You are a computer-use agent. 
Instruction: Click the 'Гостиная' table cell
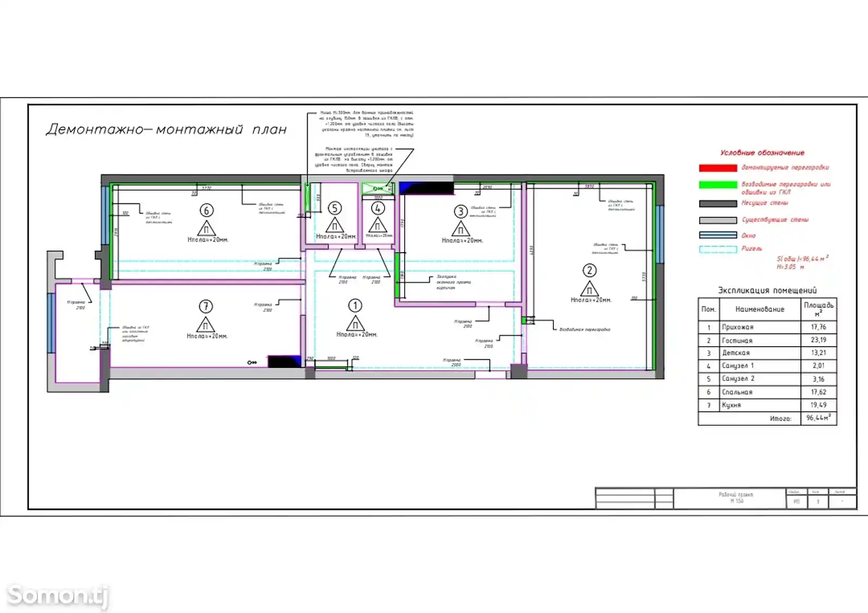[x=760, y=340]
